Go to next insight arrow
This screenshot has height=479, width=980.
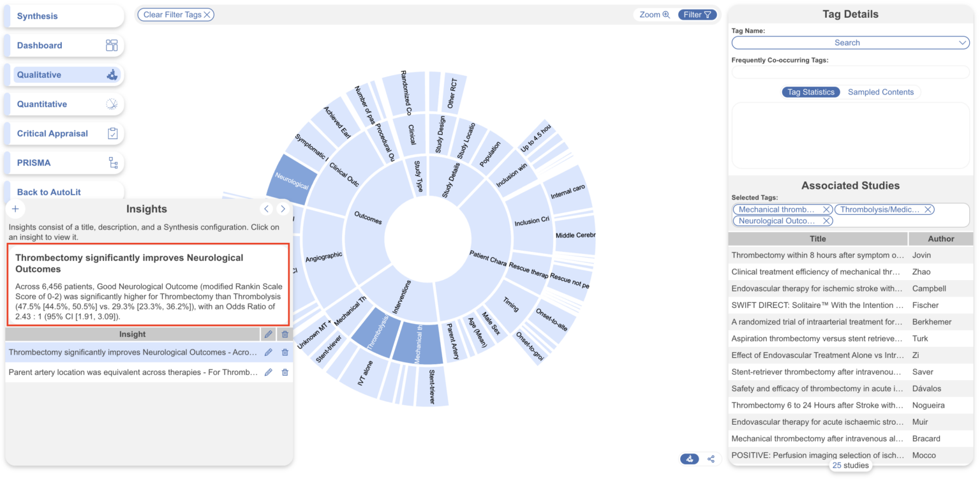(x=283, y=209)
